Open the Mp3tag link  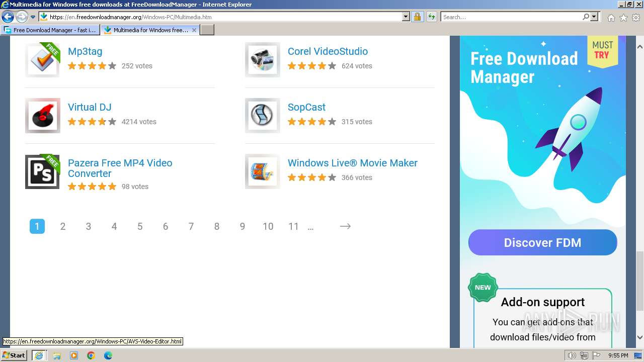click(85, 51)
